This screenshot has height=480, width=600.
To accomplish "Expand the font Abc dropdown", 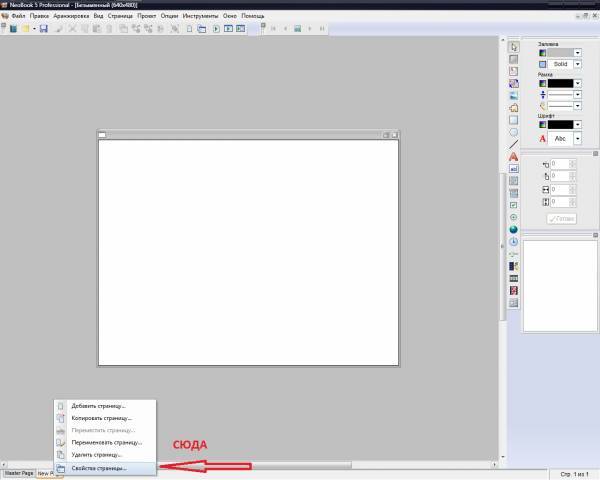I will [x=577, y=138].
